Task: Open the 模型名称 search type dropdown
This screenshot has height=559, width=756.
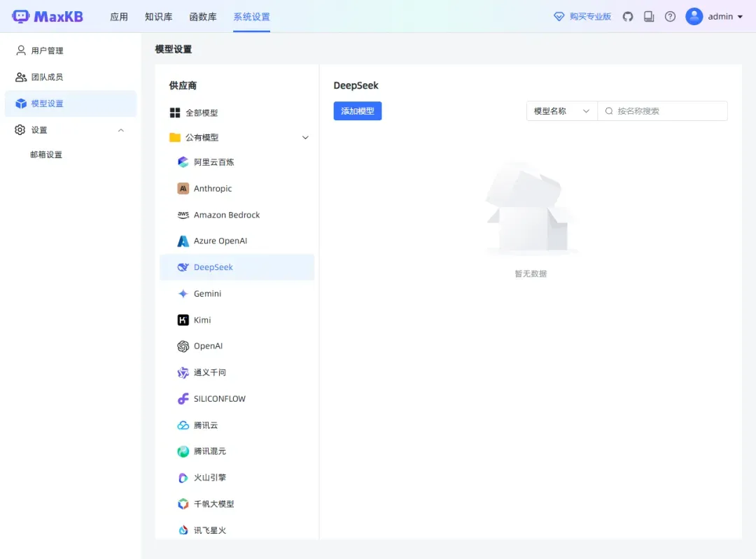Action: click(x=561, y=111)
